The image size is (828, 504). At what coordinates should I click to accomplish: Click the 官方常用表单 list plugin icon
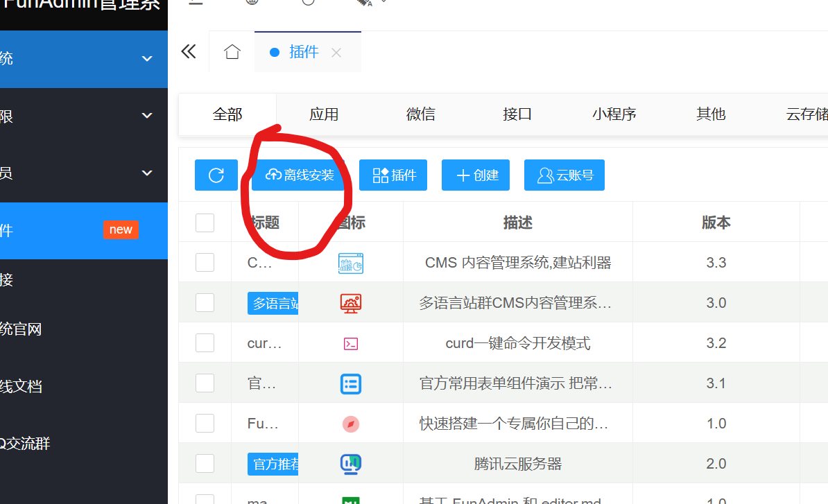[350, 383]
